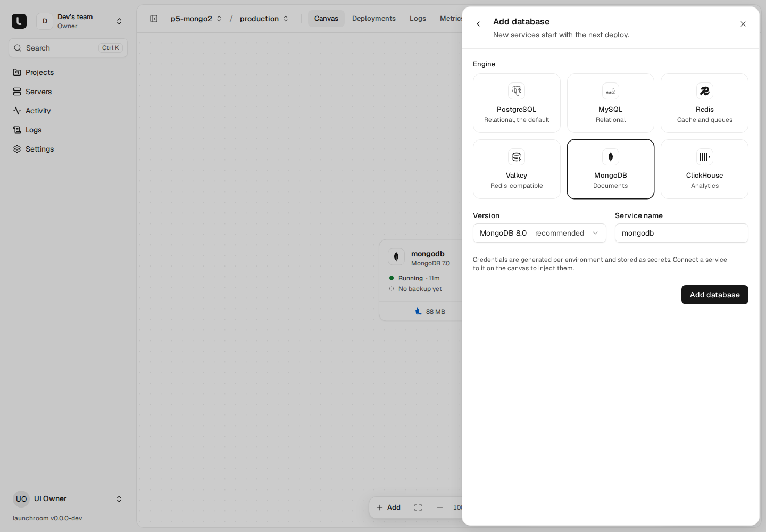The width and height of the screenshot is (766, 532).
Task: Collapse the sidebar with the panel icon
Action: pos(154,19)
